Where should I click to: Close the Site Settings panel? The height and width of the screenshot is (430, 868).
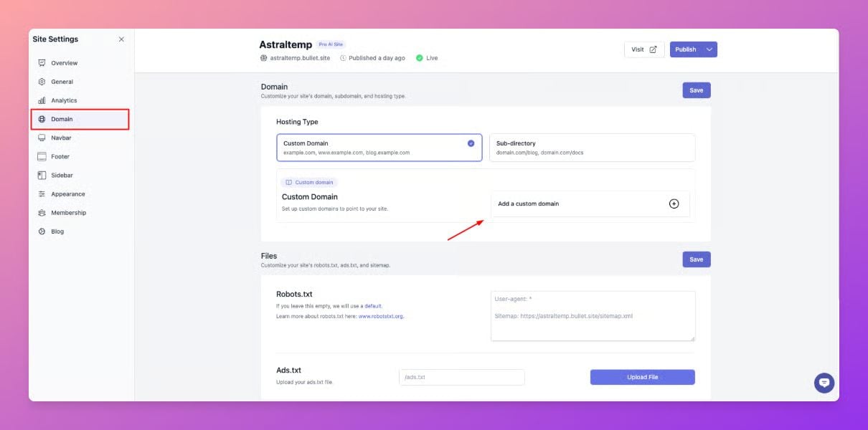click(x=121, y=39)
